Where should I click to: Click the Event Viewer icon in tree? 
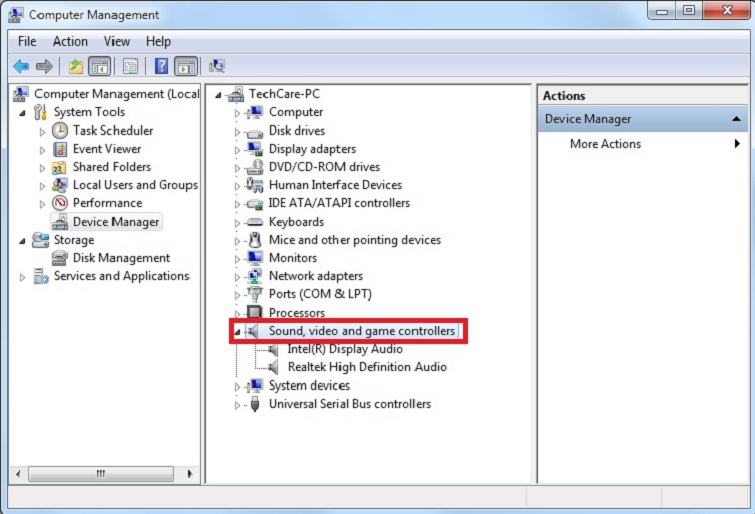tap(60, 149)
